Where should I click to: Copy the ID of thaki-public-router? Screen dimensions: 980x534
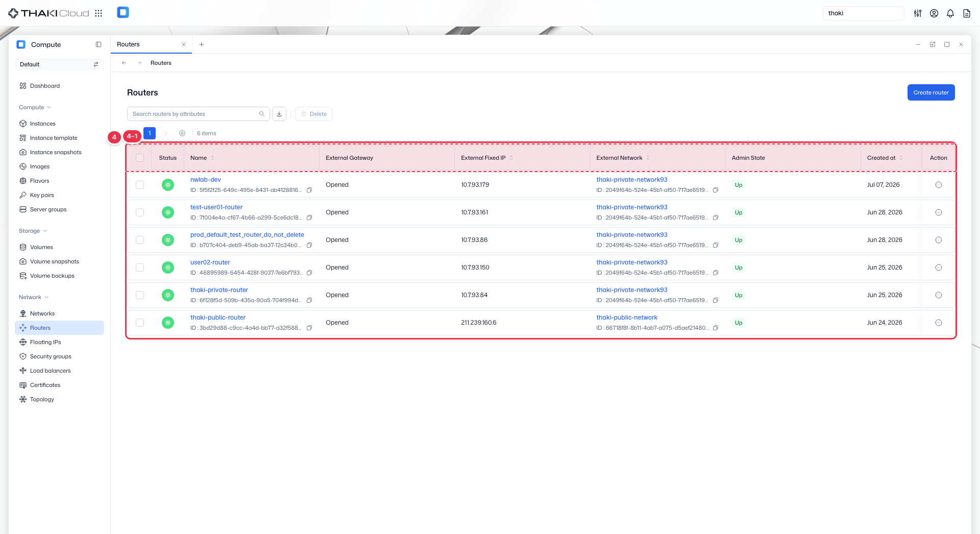point(309,328)
